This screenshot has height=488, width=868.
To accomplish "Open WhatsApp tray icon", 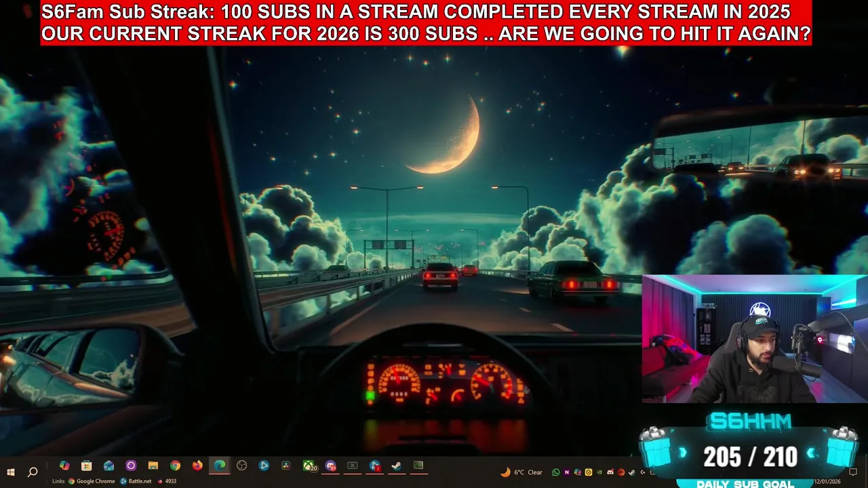I will 556,472.
